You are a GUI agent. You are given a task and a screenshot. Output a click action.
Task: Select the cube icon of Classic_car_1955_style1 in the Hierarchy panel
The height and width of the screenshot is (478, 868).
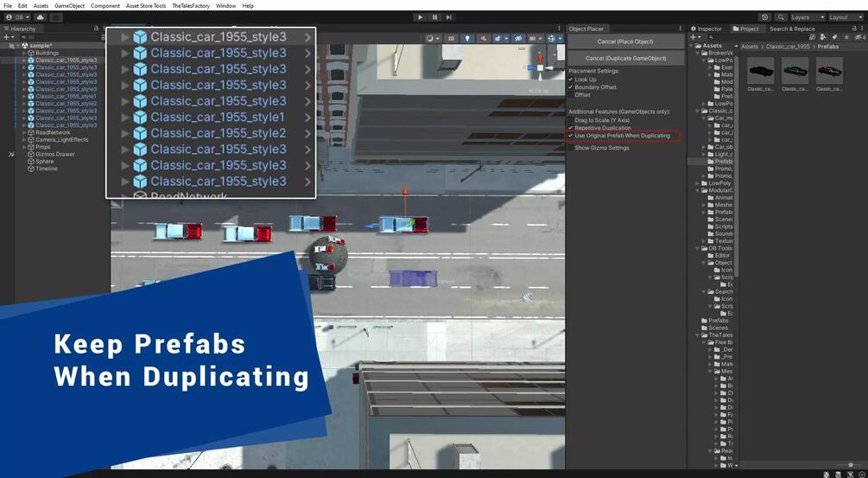32,96
